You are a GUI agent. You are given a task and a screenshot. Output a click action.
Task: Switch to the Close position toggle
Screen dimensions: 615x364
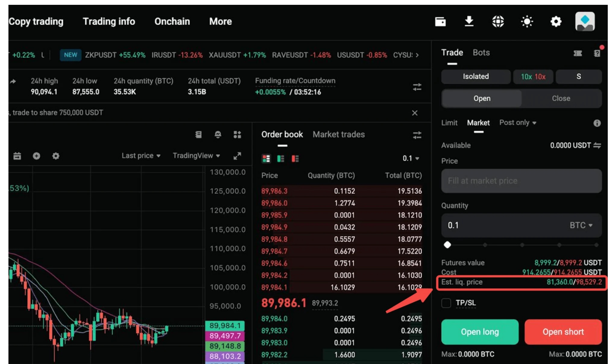[x=561, y=99]
